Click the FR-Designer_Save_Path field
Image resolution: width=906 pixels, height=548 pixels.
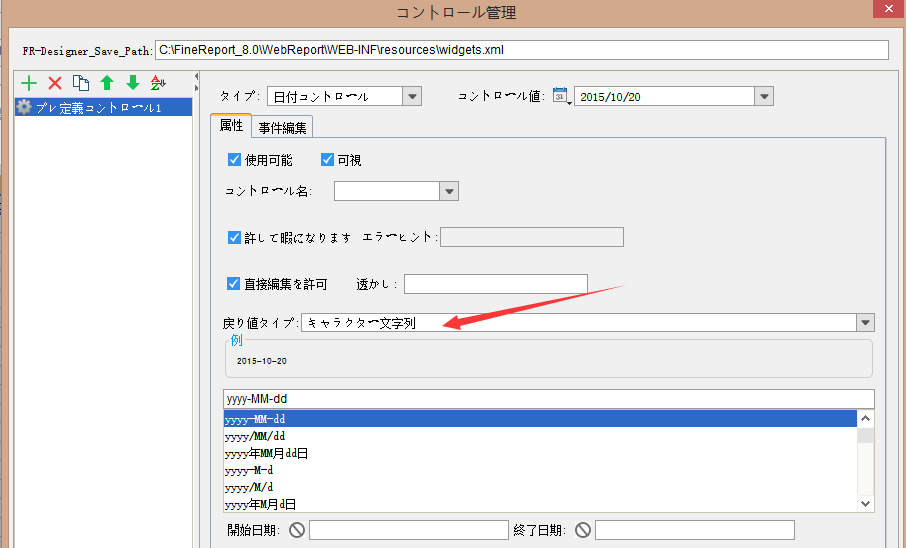pyautogui.click(x=522, y=50)
